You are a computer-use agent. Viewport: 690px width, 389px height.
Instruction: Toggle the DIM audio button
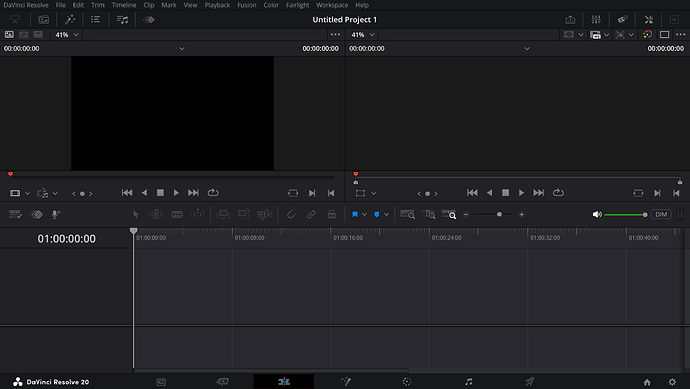[x=661, y=214]
